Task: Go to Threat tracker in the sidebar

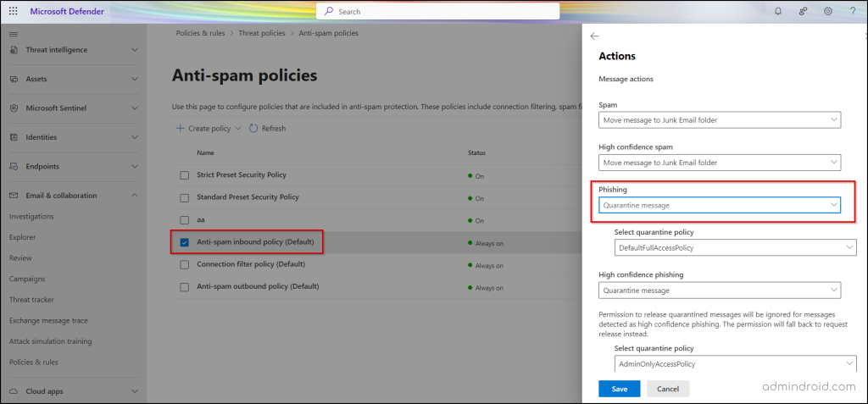Action: pyautogui.click(x=31, y=300)
